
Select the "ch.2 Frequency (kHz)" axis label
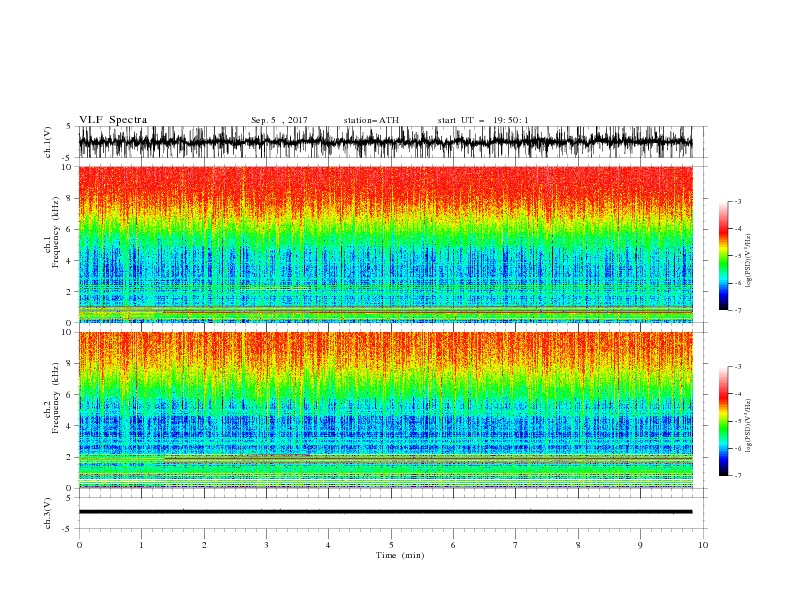pyautogui.click(x=51, y=397)
